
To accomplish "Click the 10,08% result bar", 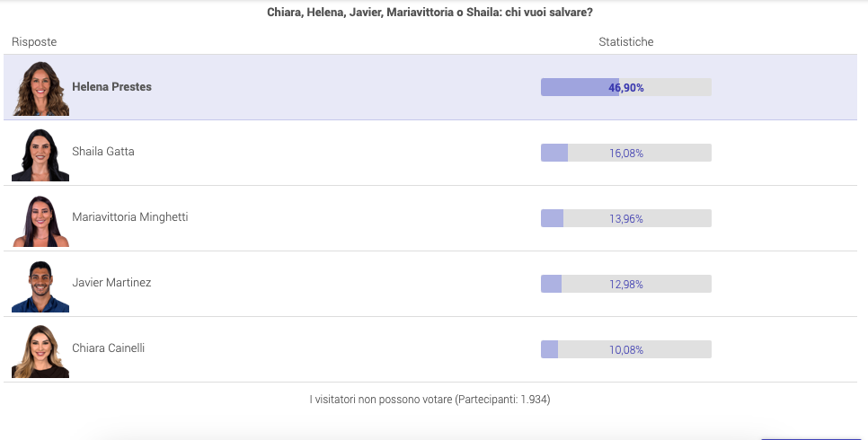I will [x=626, y=350].
